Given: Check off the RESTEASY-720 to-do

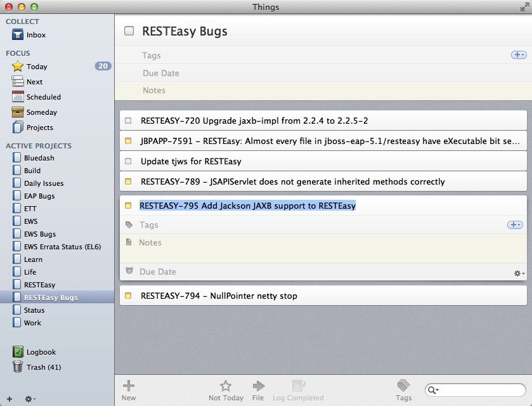Looking at the screenshot, I should (x=128, y=121).
